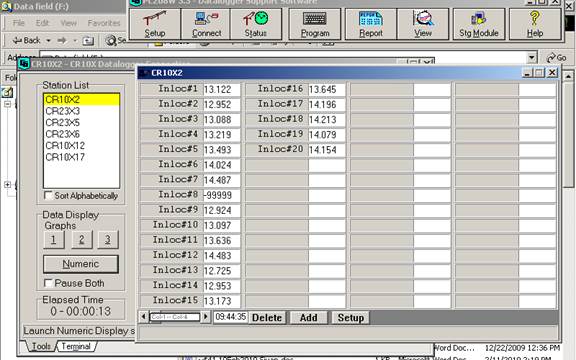Click the 09:44:35 time field
This screenshot has height=360, width=576.
[231, 317]
